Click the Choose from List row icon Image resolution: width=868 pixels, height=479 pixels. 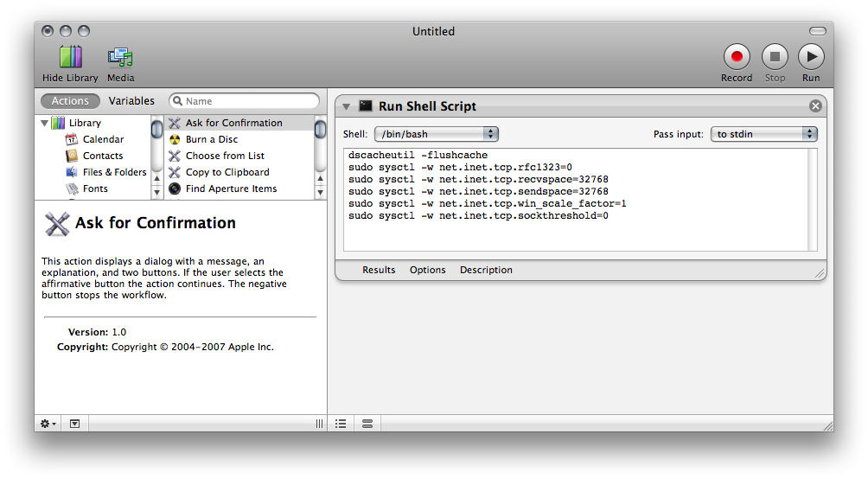(175, 156)
